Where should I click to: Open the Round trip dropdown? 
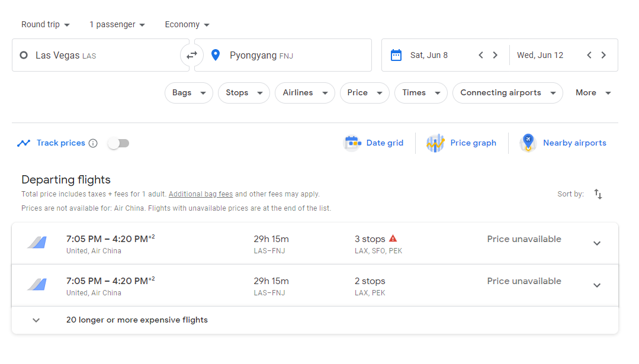(x=45, y=24)
